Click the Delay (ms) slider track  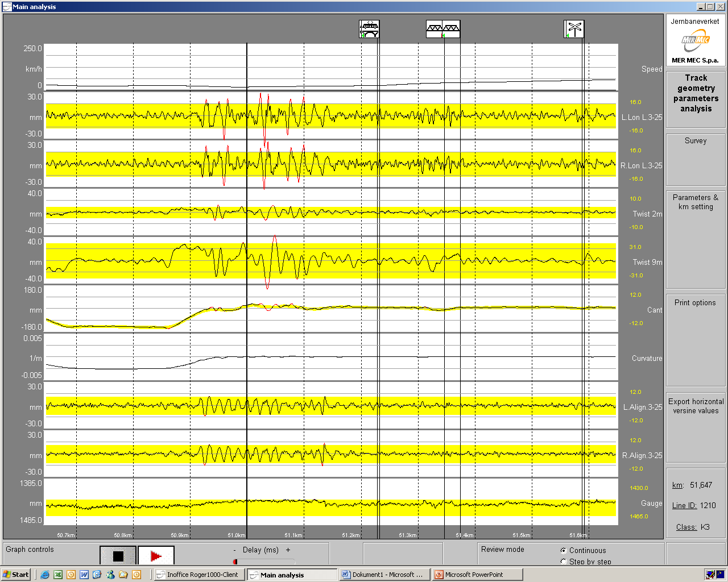263,562
